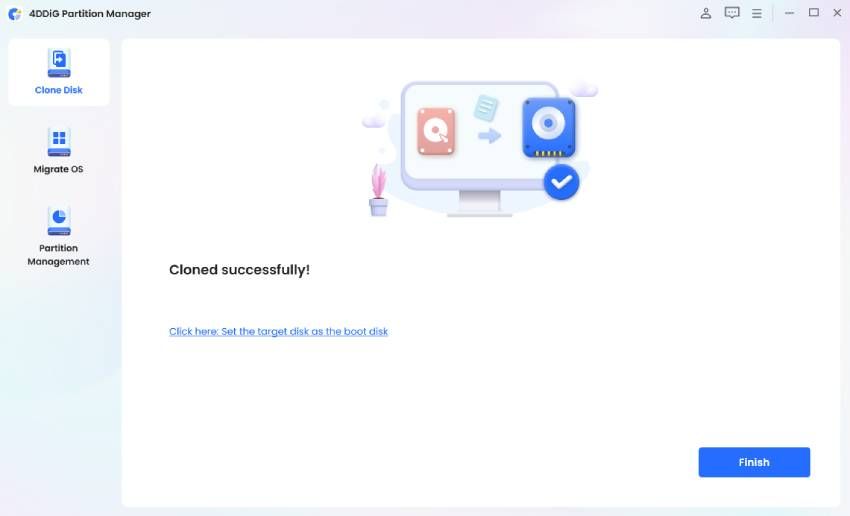Open the user account icon
The width and height of the screenshot is (850, 516).
[705, 13]
